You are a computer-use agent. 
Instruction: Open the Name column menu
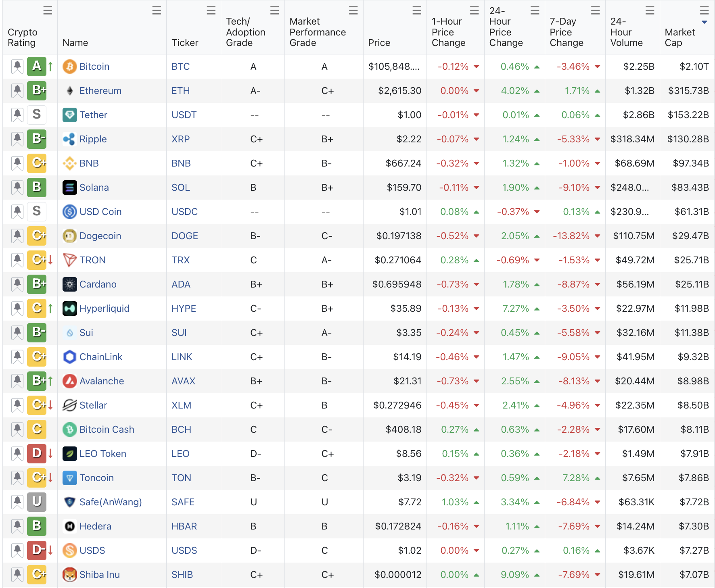coord(157,10)
